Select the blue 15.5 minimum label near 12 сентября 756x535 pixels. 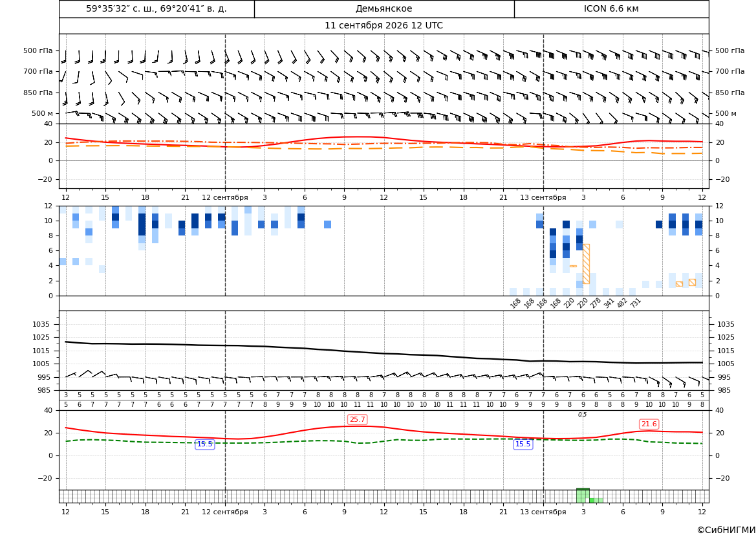(205, 444)
